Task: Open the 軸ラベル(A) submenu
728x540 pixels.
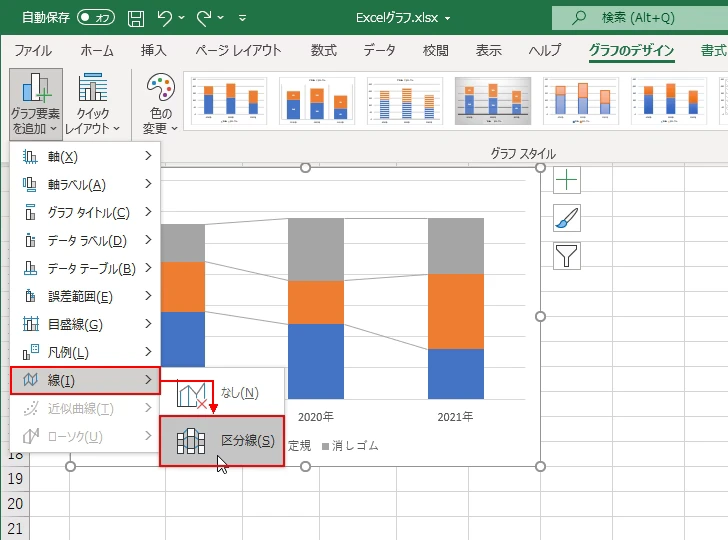Action: (x=85, y=184)
